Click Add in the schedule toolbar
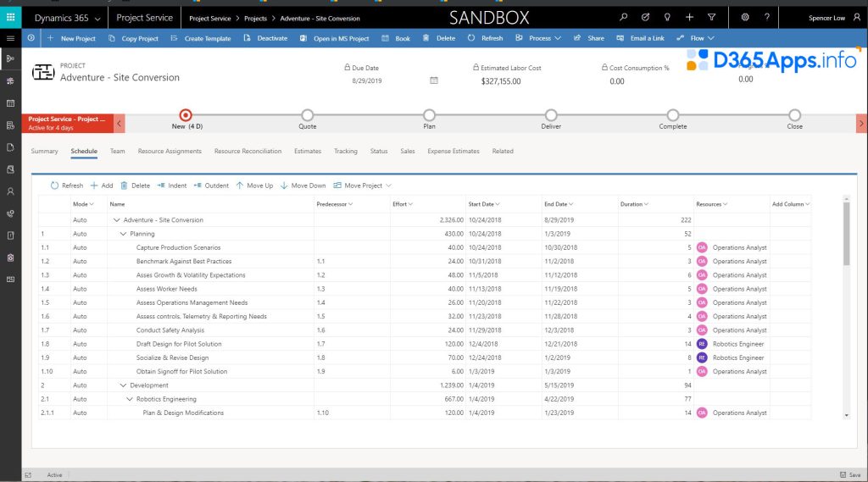This screenshot has height=482, width=868. [102, 186]
